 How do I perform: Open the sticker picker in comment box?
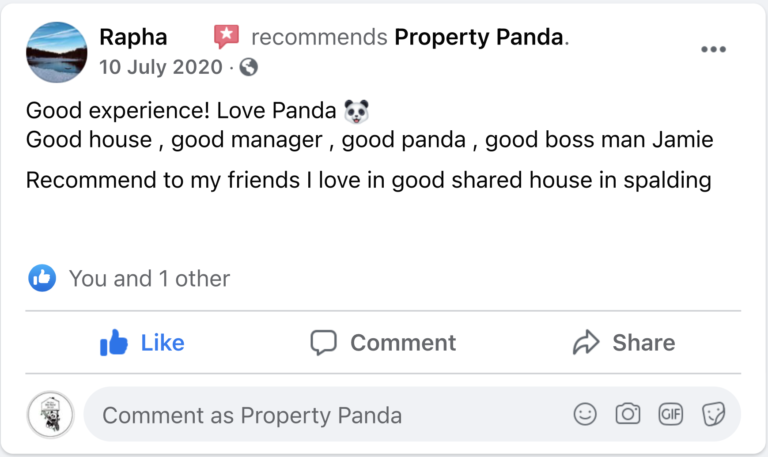point(713,414)
